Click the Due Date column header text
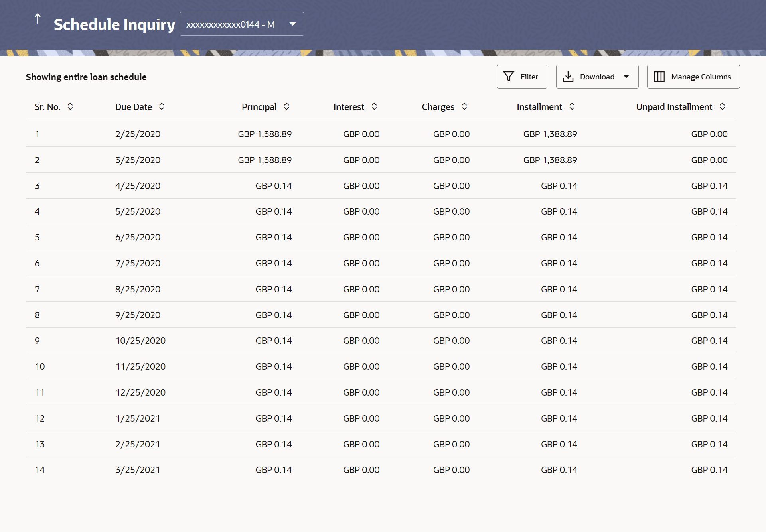 [133, 107]
